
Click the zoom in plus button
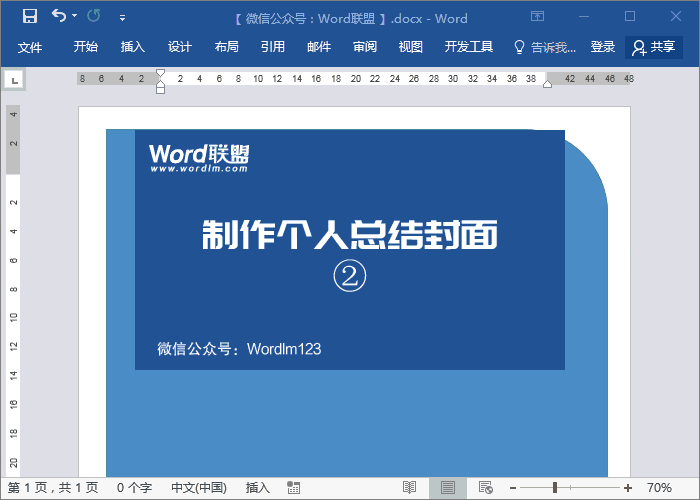point(628,488)
